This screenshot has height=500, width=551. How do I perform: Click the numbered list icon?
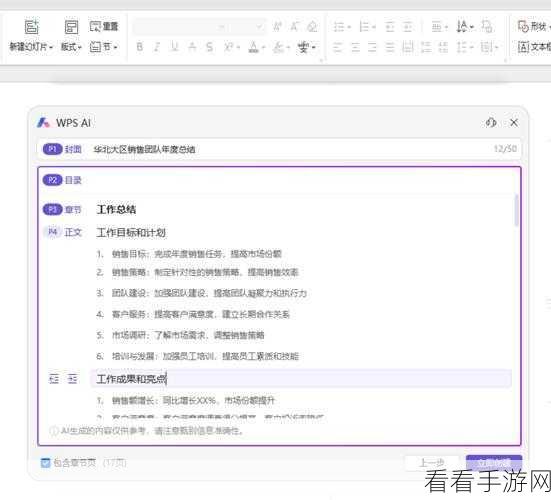(x=365, y=27)
